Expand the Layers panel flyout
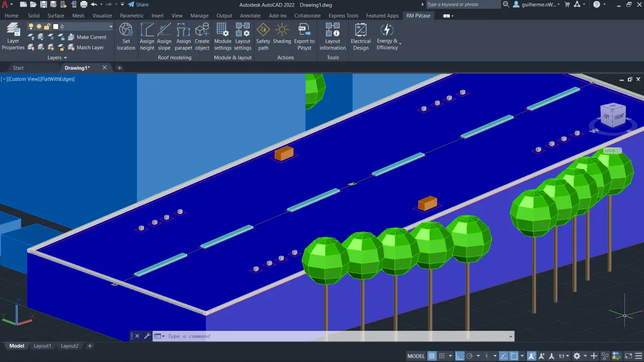This screenshot has height=362, width=644. pos(57,58)
